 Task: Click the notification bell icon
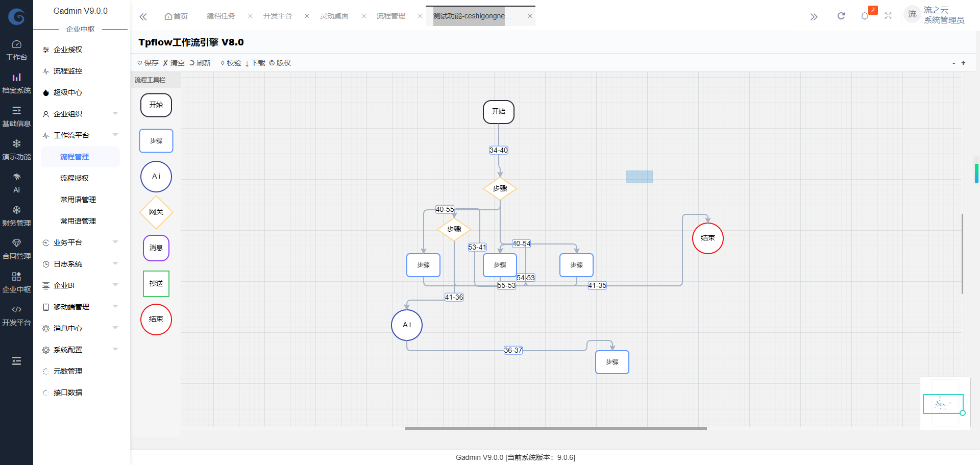tap(864, 16)
